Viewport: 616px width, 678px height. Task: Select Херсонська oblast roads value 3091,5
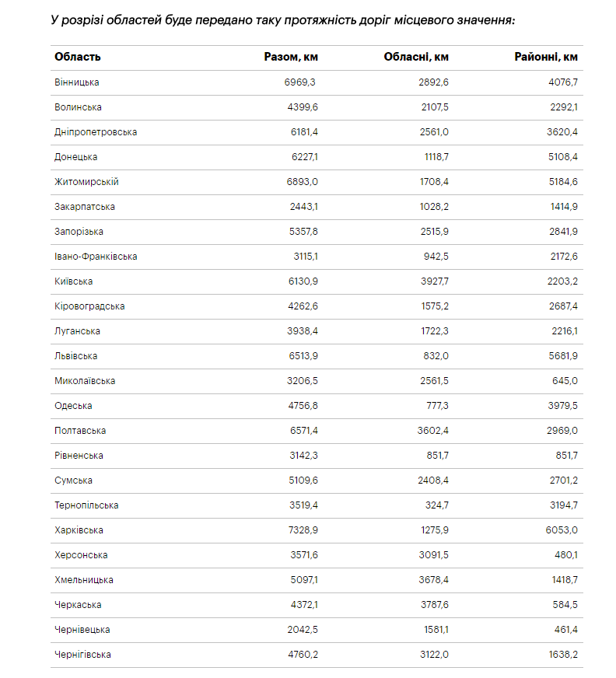coord(433,555)
